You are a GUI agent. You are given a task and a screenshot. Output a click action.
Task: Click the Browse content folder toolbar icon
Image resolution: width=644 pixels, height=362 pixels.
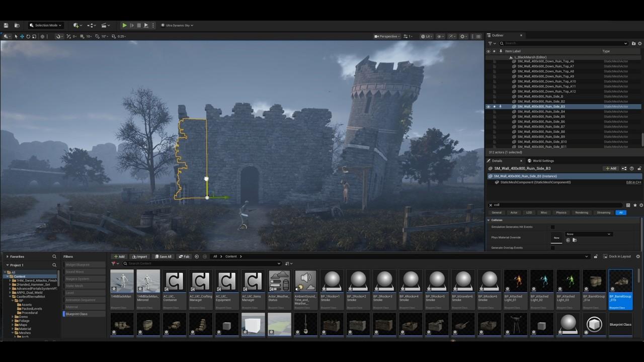tap(17, 25)
